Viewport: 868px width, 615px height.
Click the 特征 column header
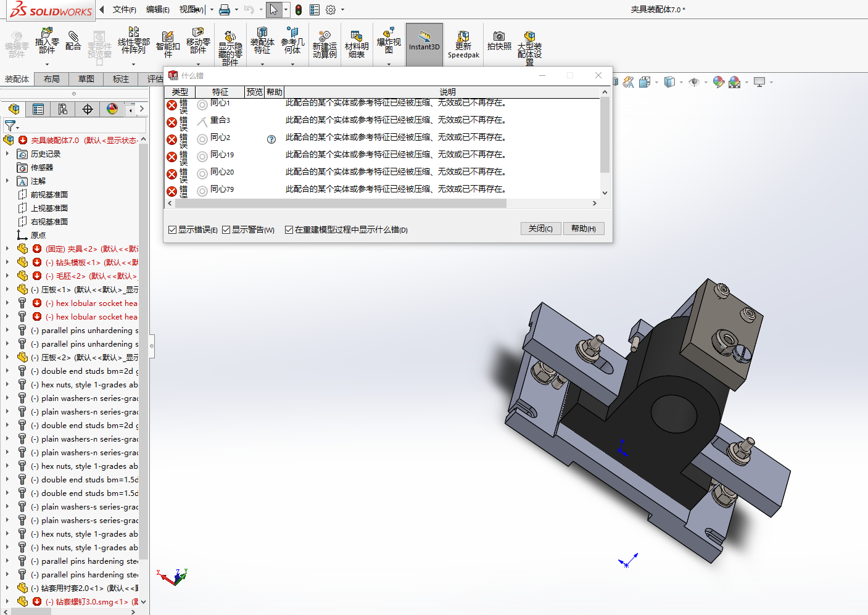[x=220, y=92]
